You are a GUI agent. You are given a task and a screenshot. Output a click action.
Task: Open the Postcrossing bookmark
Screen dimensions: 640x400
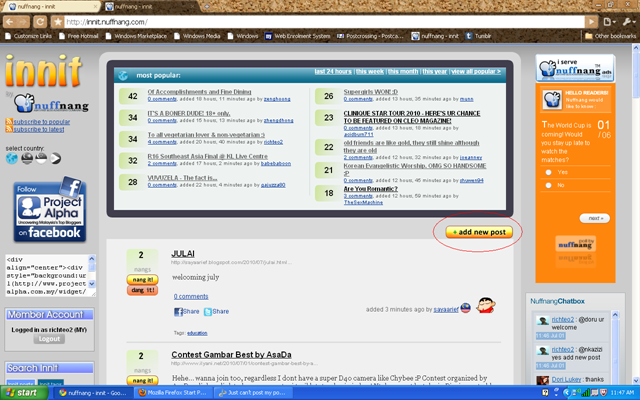point(370,36)
